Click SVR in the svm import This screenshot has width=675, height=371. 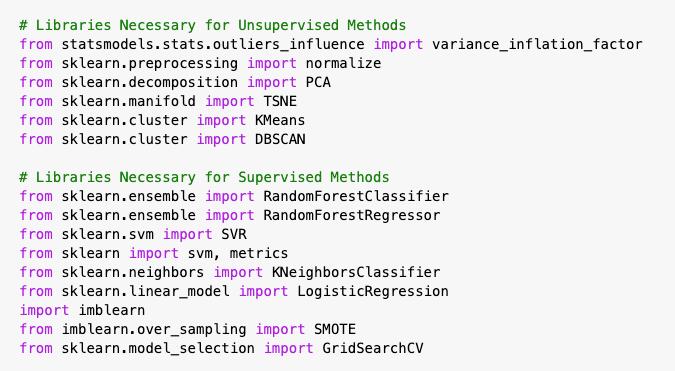234,234
